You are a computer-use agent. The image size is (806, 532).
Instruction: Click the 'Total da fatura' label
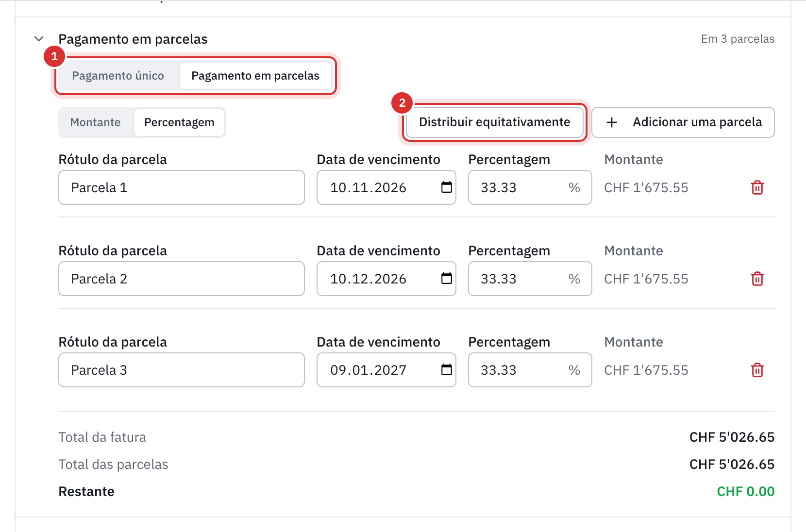pos(102,437)
